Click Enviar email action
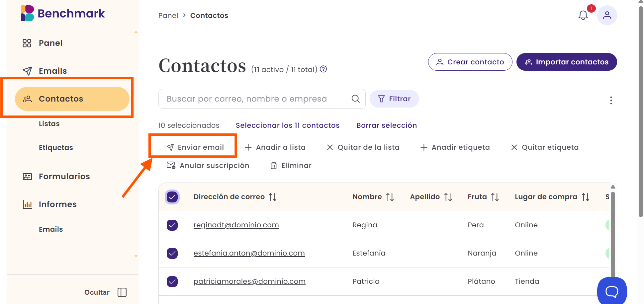This screenshot has width=644, height=304. 195,147
